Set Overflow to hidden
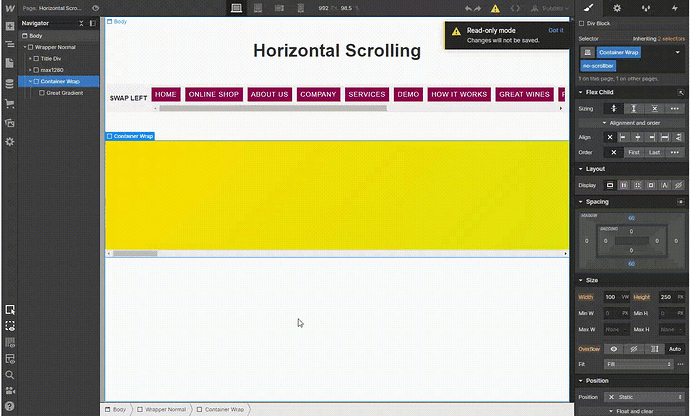 (x=634, y=349)
